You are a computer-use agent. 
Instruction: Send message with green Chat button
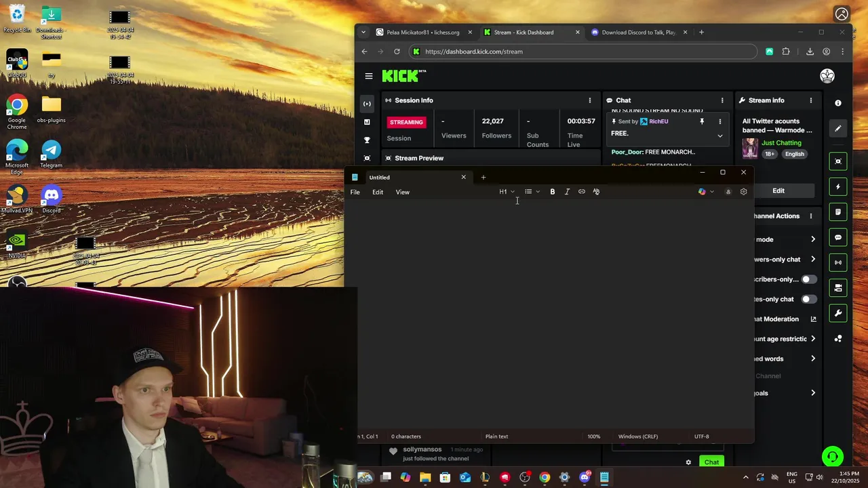(x=711, y=462)
